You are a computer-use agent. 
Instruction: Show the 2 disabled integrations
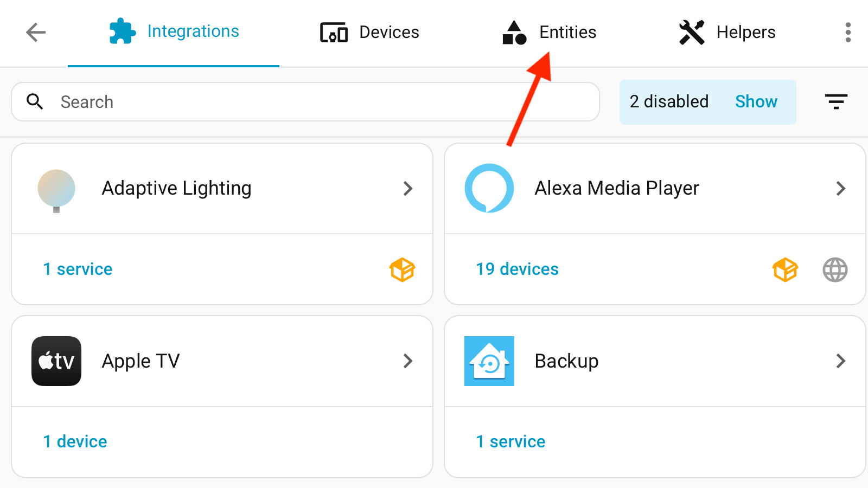[x=756, y=101]
